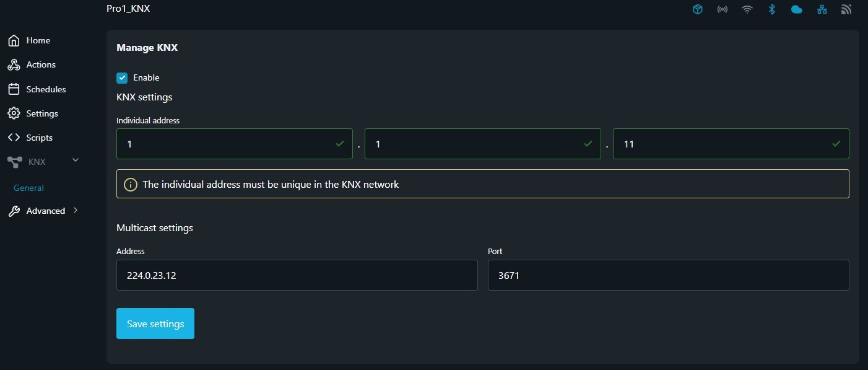Click the green checkmark in the first address field
Screen dimensions: 868x370
click(340, 143)
